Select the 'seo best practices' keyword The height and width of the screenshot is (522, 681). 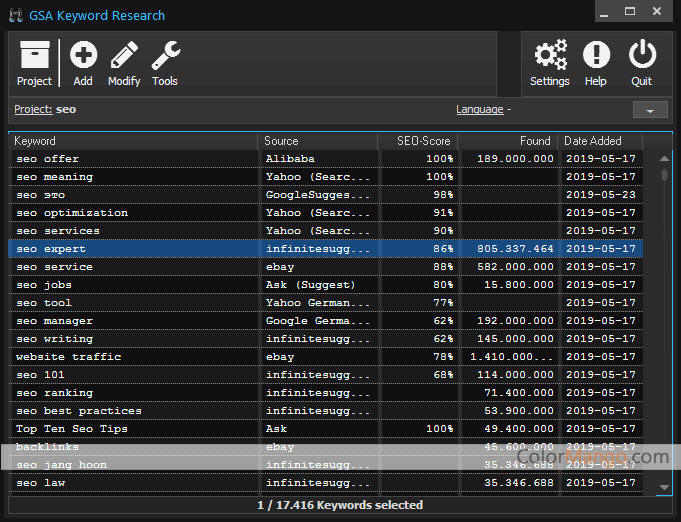click(79, 411)
